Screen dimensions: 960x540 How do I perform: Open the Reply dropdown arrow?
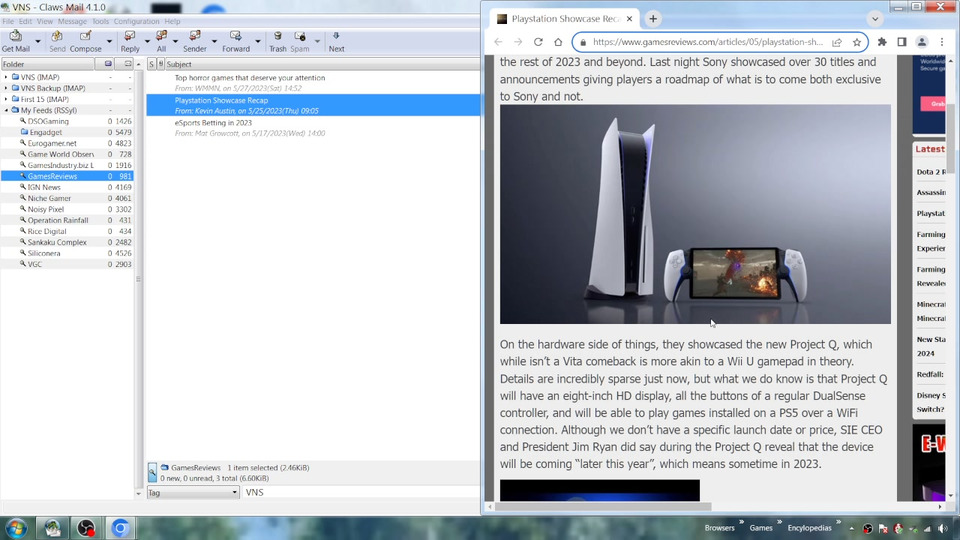[x=147, y=42]
